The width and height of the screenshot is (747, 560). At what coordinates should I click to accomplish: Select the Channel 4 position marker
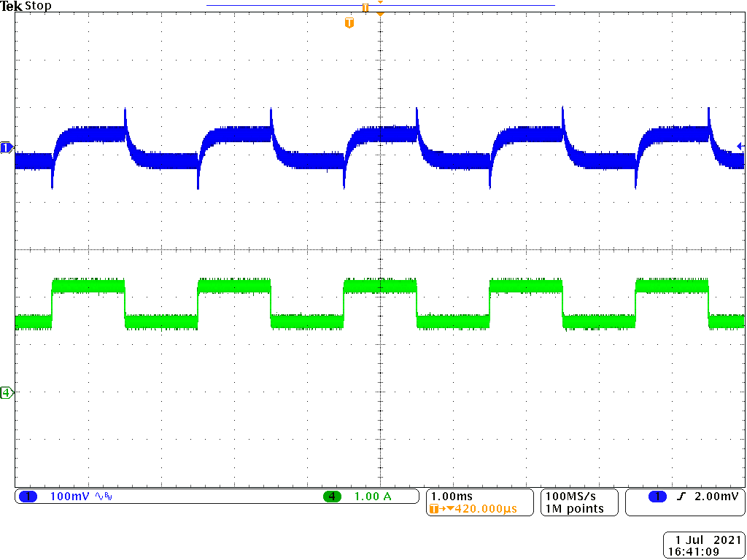(6, 391)
